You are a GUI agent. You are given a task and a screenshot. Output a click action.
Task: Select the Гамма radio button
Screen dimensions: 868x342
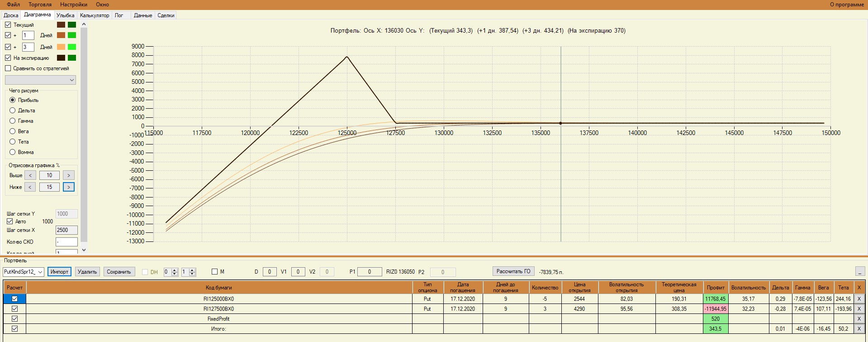(x=13, y=121)
